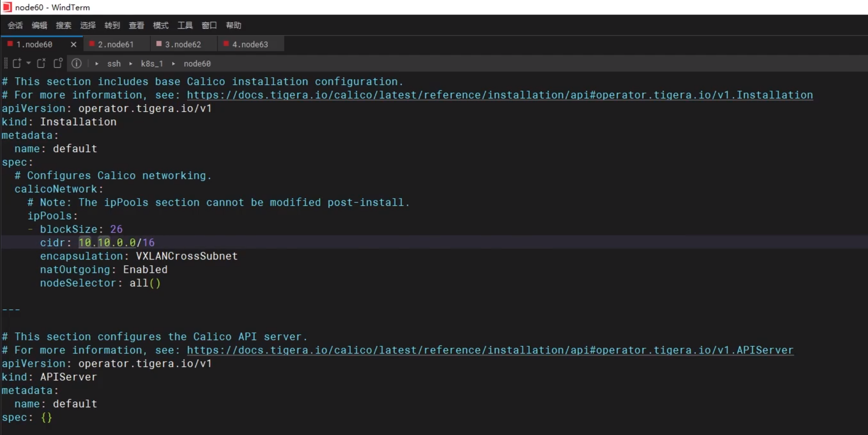The image size is (868, 435).
Task: Click the toolbar drag handle grip
Action: 6,63
